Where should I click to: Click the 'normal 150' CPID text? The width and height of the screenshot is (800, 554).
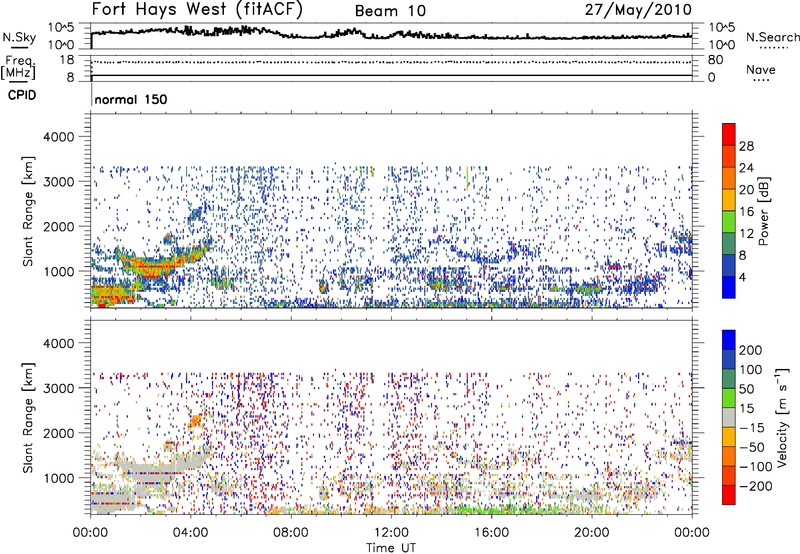point(131,99)
